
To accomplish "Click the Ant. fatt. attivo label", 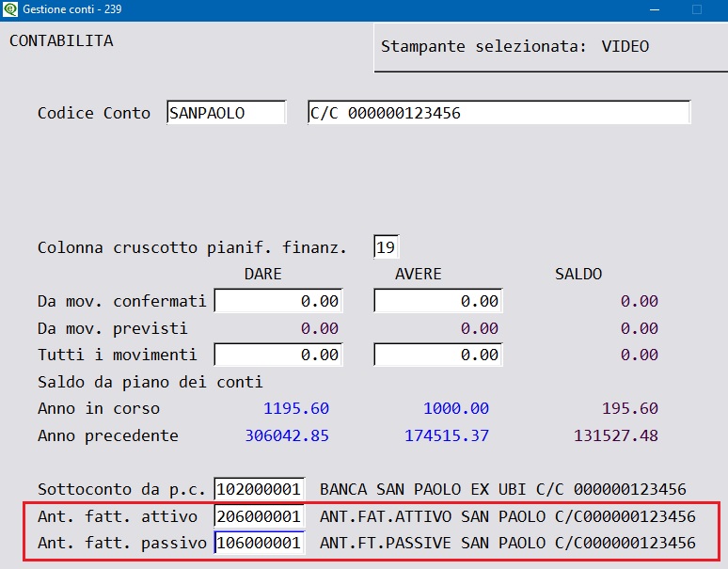I will (117, 516).
